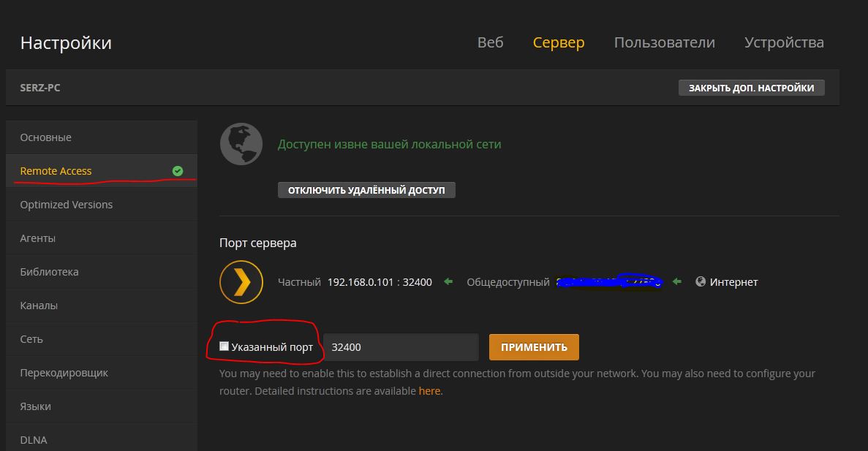Click the orange Plex chevron logo
Viewport: 868px width, 451px height.
[241, 282]
